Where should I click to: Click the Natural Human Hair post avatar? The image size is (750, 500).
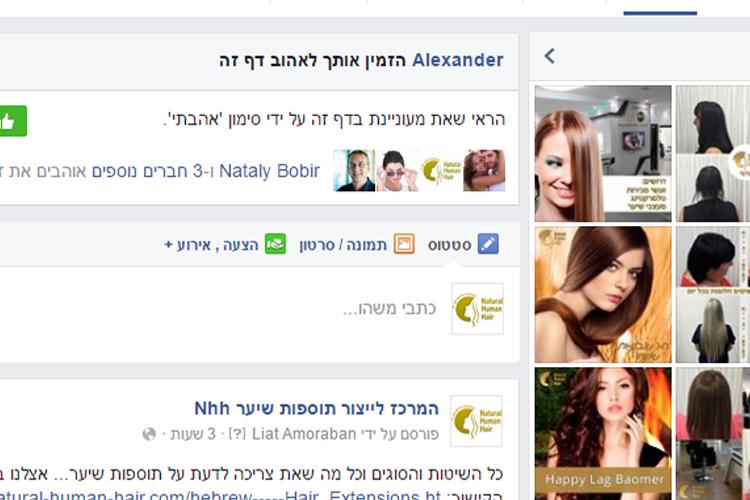tap(476, 421)
